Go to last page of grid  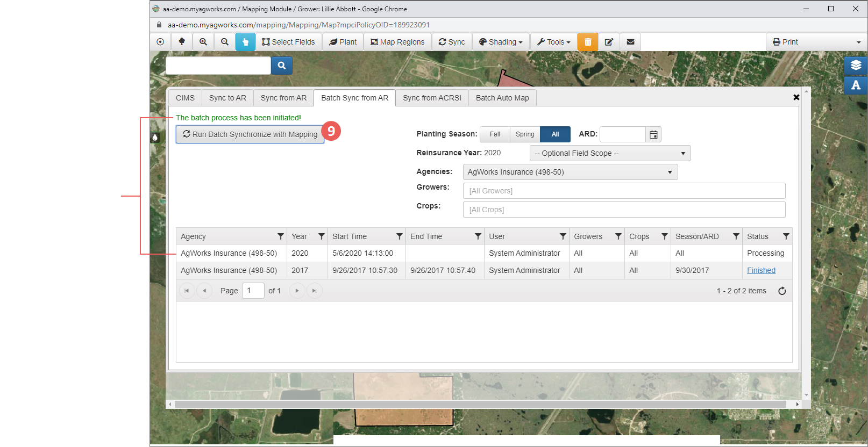(x=314, y=291)
